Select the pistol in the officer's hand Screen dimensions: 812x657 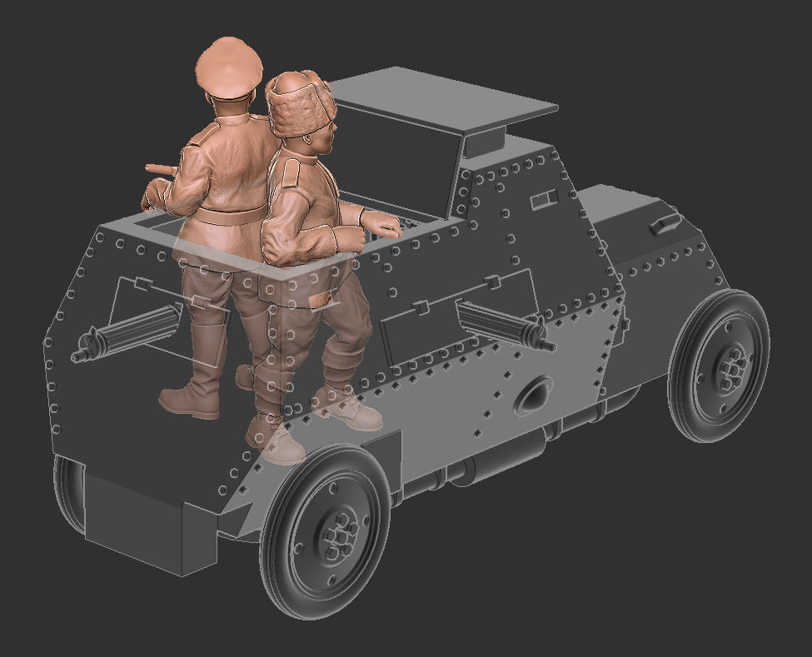point(158,170)
